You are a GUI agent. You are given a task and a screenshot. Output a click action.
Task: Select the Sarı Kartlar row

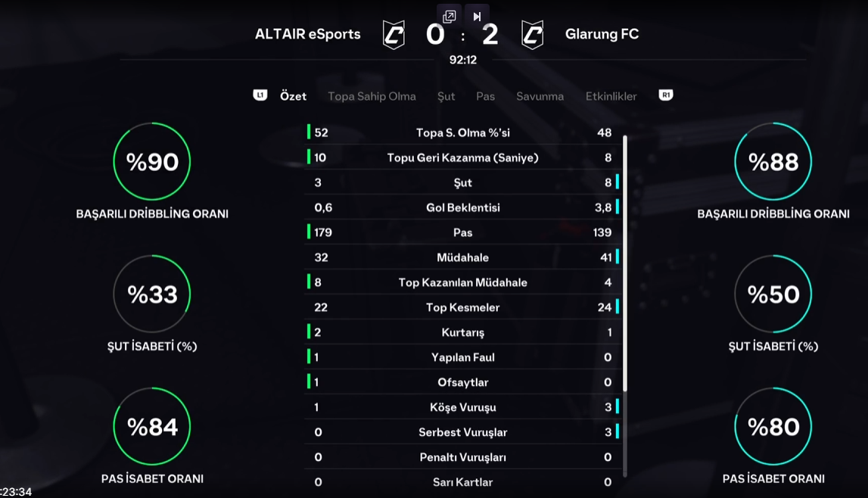[462, 482]
